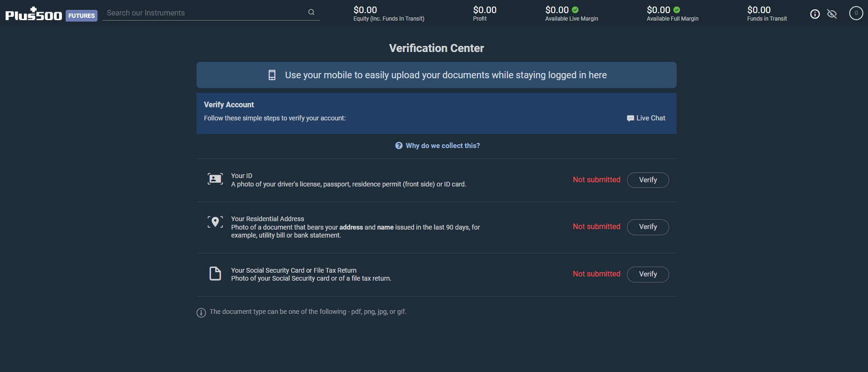Click the search magnifier icon
Screen dimensions: 868x372
(311, 12)
